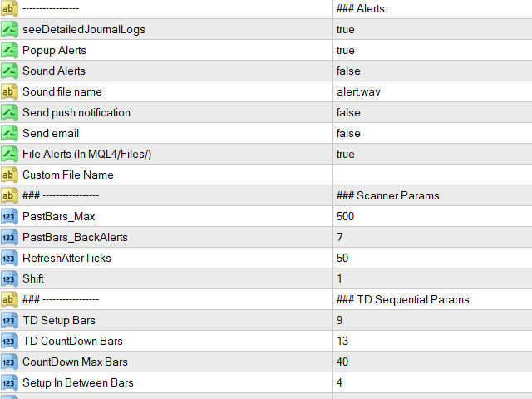Toggle File Alerts true value
The image size is (532, 399).
coord(346,154)
